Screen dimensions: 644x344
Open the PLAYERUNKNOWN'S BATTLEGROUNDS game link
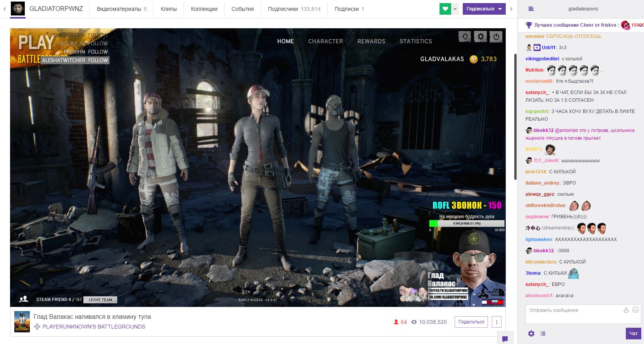94,327
